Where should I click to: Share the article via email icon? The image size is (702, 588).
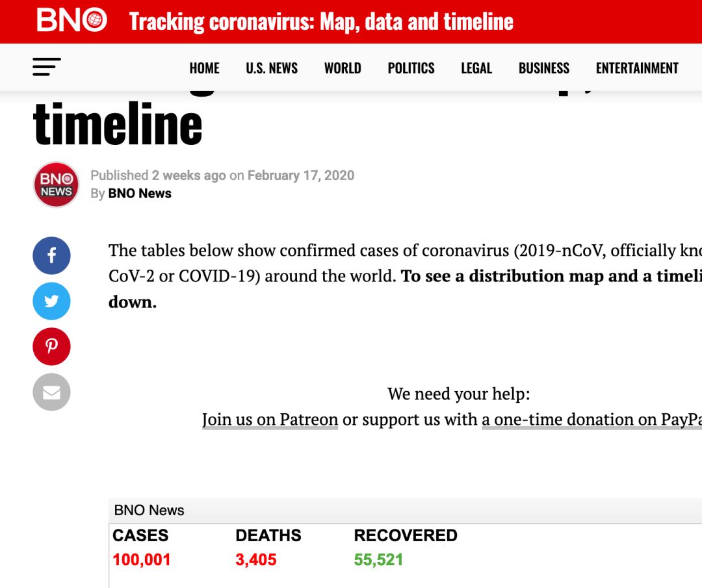(x=51, y=392)
